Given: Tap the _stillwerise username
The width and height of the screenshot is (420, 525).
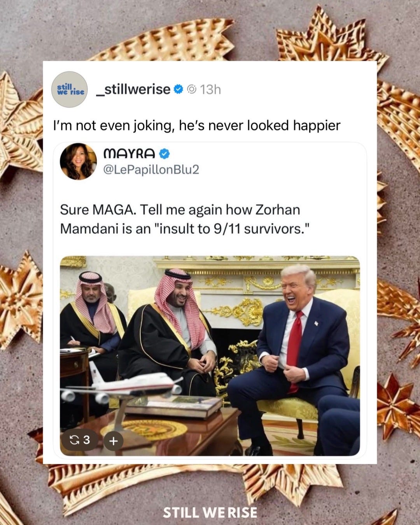Looking at the screenshot, I should (x=133, y=89).
